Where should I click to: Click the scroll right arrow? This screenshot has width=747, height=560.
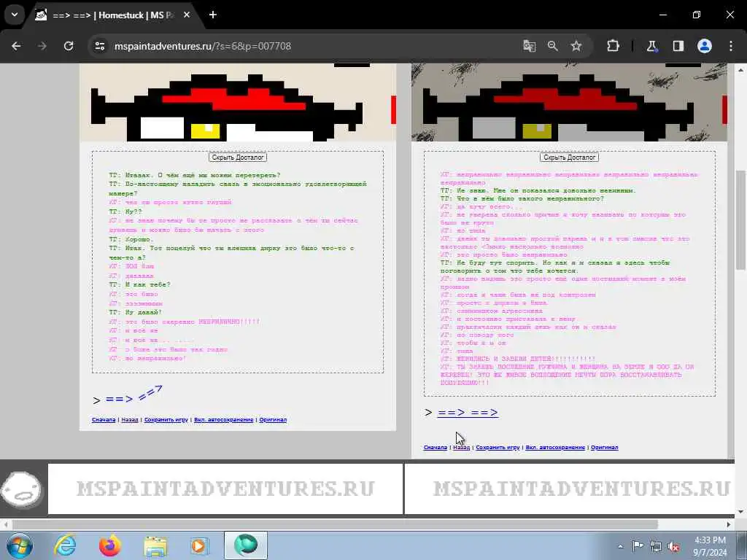(x=729, y=524)
